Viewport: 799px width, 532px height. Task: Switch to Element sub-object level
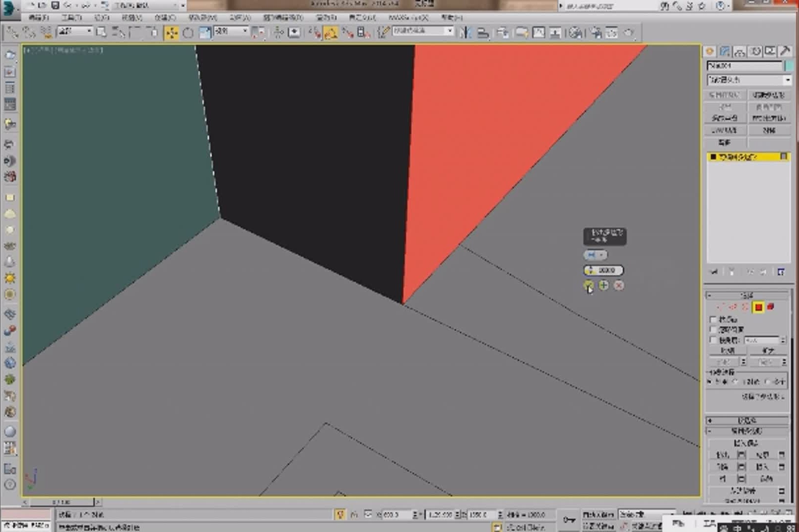[x=770, y=307]
